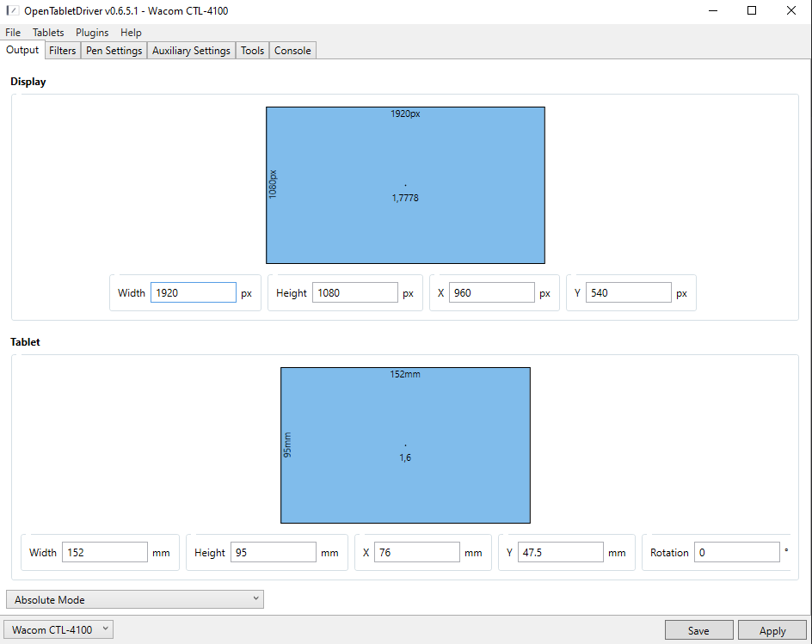The width and height of the screenshot is (812, 644).
Task: Open the Help menu
Action: (131, 32)
